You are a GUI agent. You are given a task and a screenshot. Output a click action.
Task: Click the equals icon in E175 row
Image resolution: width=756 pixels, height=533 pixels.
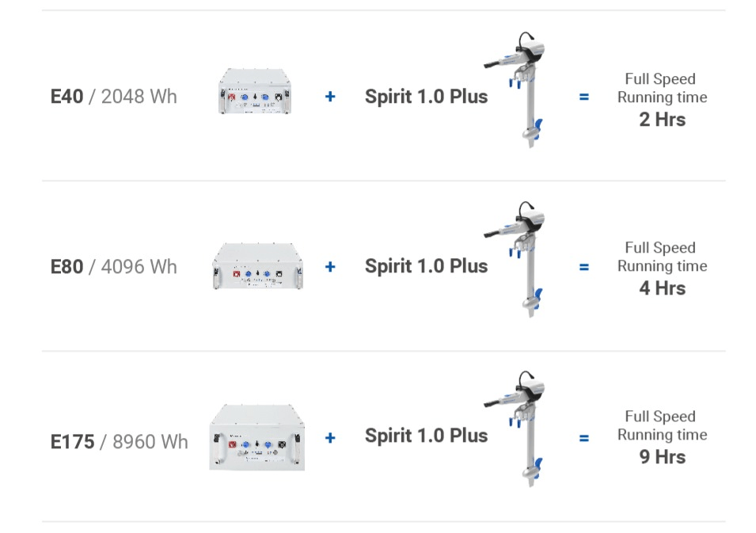[584, 438]
